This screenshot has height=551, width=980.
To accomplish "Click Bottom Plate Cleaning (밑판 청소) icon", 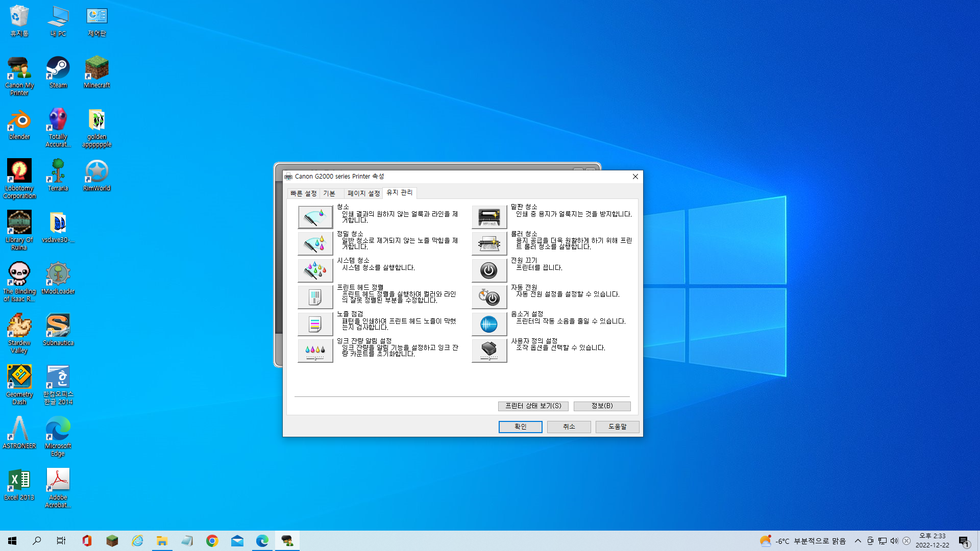I will [x=489, y=217].
